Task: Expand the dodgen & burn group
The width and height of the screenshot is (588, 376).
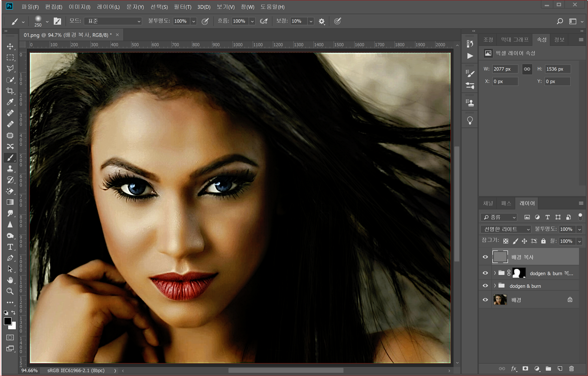Action: (x=495, y=286)
